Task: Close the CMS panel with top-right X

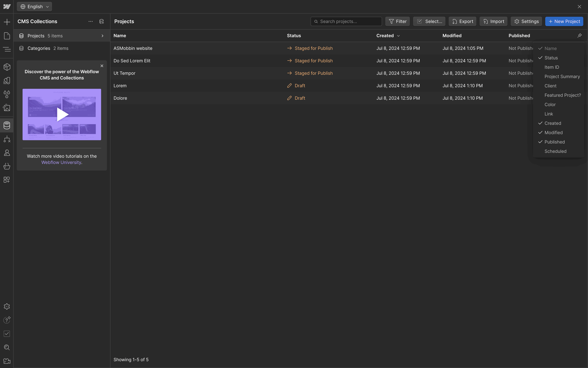Action: coord(579,7)
